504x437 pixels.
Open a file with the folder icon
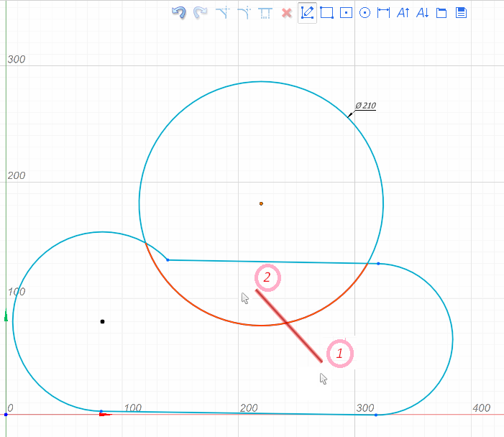441,12
